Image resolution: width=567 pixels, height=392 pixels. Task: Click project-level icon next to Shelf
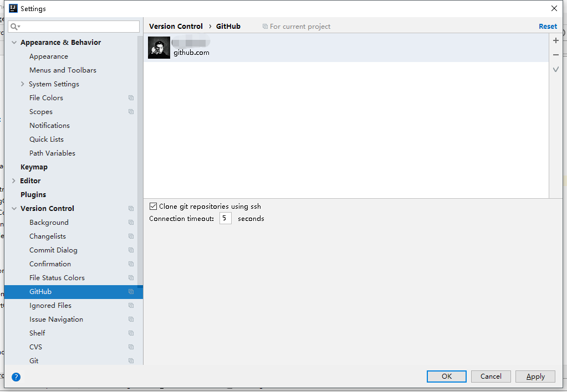(131, 333)
